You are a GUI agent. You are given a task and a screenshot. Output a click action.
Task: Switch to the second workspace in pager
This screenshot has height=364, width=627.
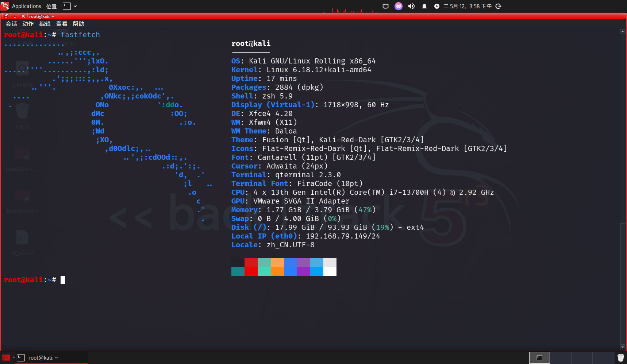561,358
